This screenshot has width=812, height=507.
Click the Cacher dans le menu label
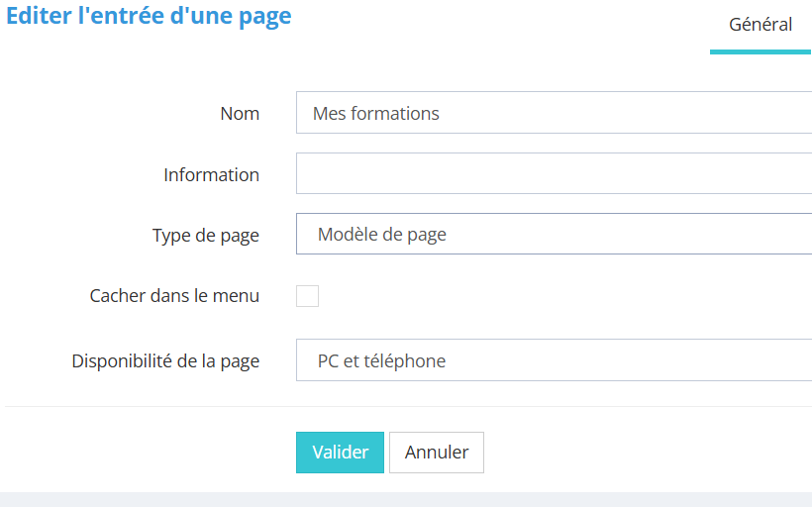coord(174,296)
